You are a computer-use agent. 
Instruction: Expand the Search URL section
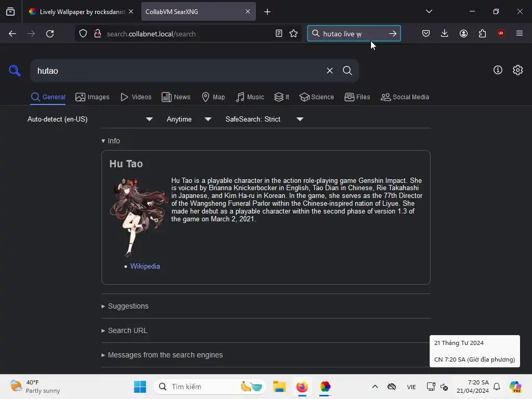(x=124, y=330)
